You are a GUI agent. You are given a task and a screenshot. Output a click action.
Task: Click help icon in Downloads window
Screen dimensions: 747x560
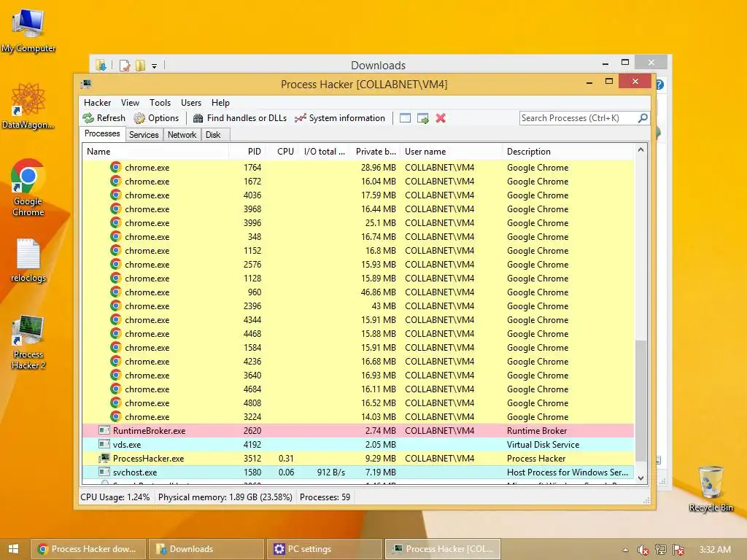point(659,85)
